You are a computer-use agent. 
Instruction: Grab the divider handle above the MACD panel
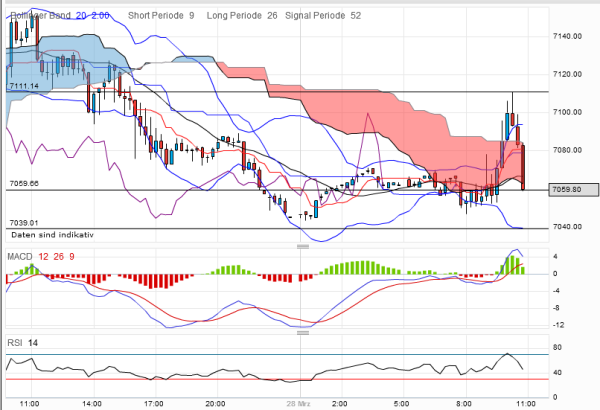pos(303,247)
